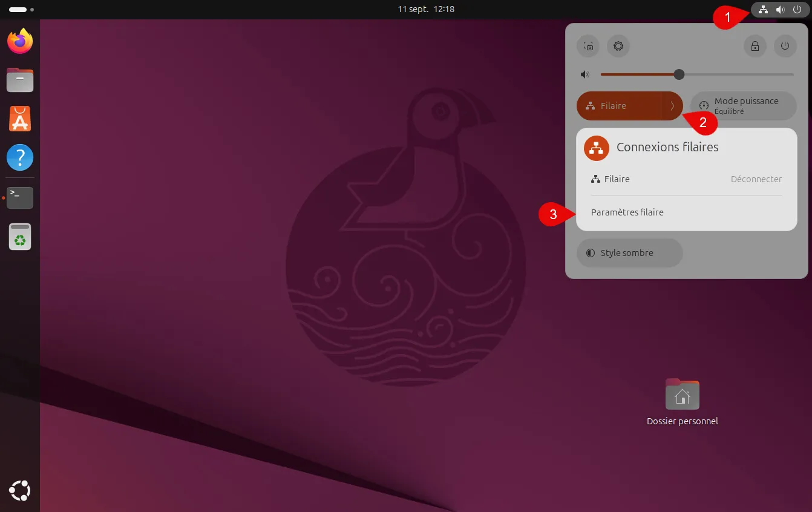
Task: Open system status menu in top bar
Action: click(x=780, y=10)
